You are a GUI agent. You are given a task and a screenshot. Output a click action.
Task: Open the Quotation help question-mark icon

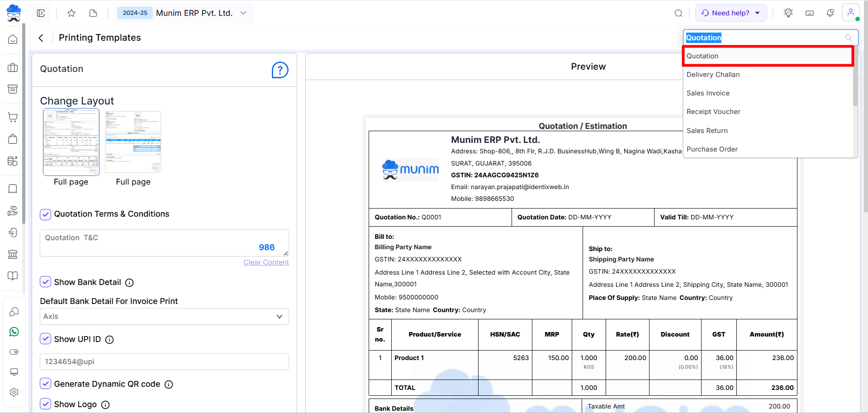280,70
